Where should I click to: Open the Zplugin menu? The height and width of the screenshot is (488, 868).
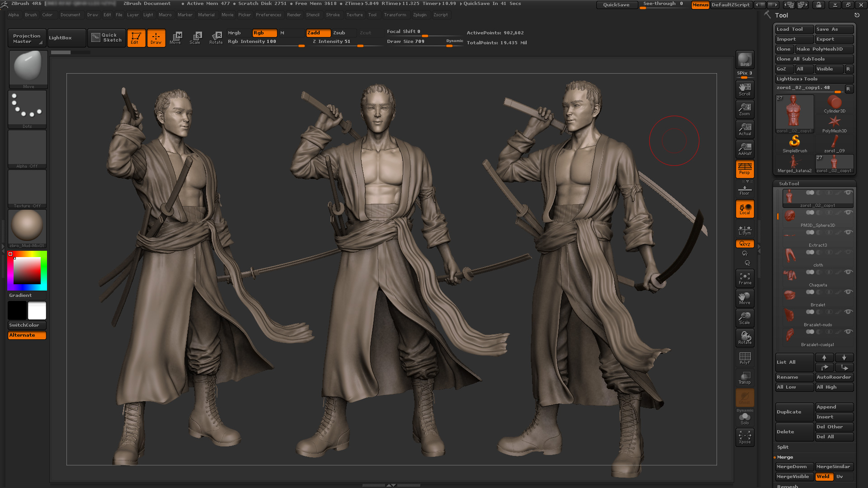pos(420,15)
